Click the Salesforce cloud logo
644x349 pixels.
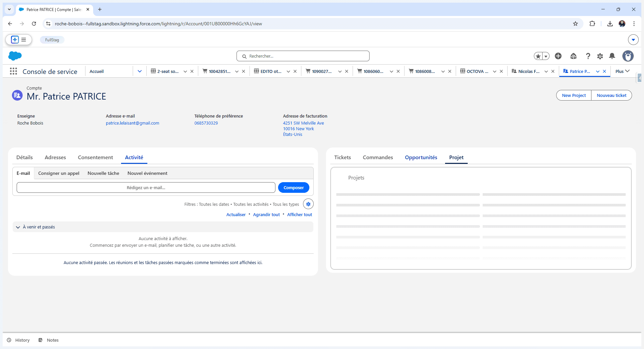(15, 56)
